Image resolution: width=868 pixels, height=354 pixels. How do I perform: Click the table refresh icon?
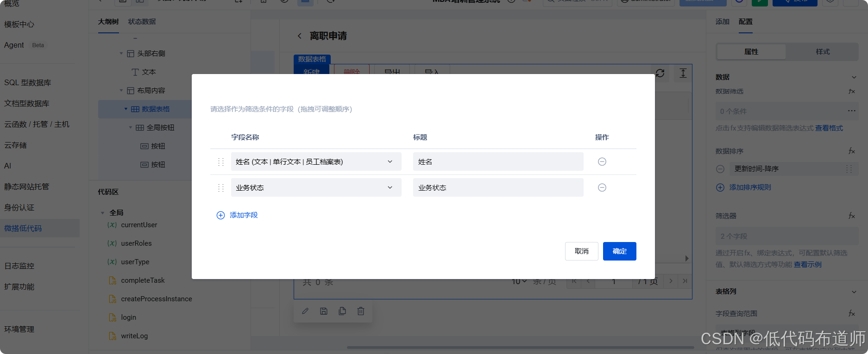coord(660,73)
